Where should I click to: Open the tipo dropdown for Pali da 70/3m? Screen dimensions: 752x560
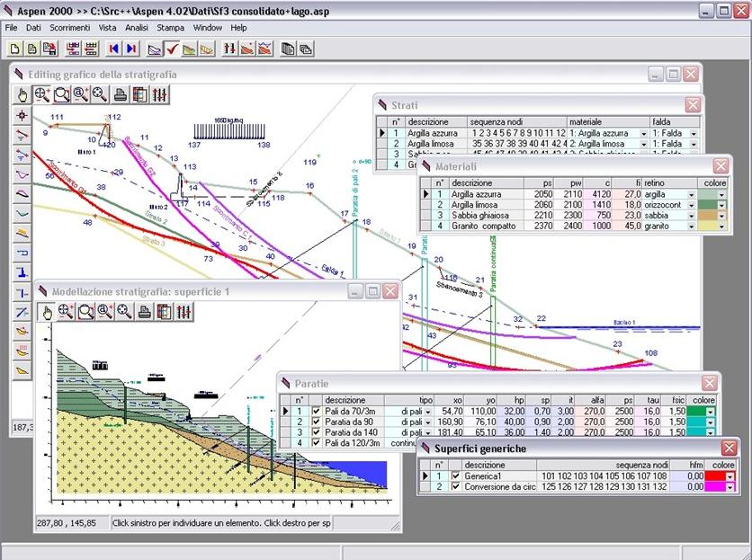coord(430,410)
